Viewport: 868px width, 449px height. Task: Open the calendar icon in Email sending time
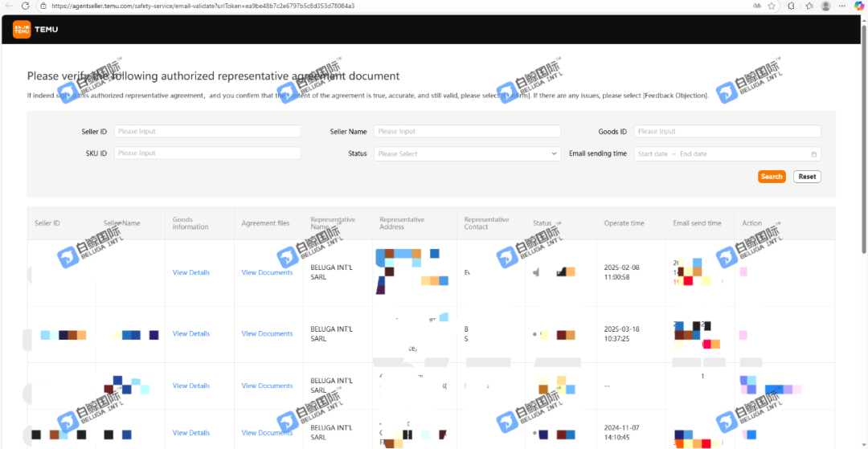coord(813,154)
